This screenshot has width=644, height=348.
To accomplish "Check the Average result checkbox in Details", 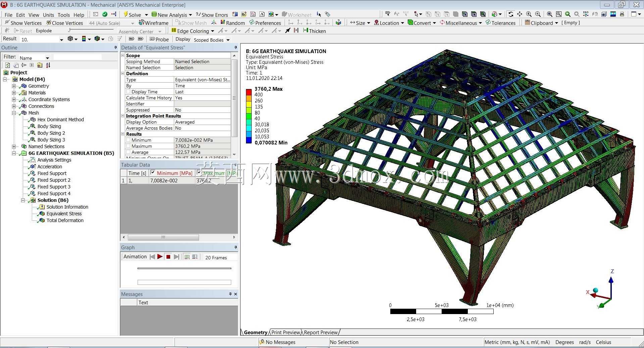I will [128, 152].
